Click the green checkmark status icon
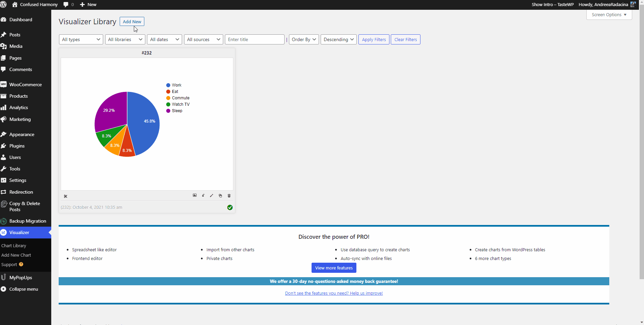The image size is (644, 325). click(230, 207)
